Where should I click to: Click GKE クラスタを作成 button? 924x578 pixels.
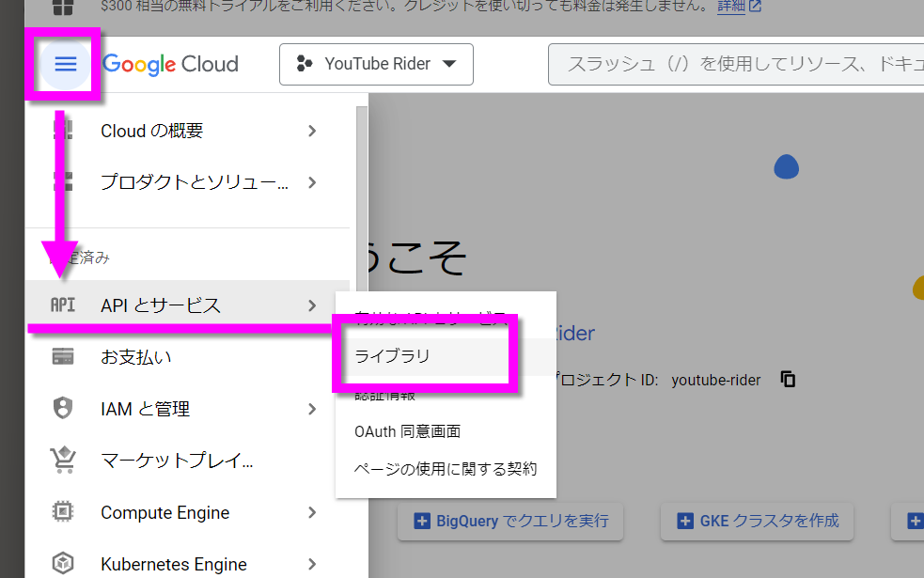click(757, 521)
